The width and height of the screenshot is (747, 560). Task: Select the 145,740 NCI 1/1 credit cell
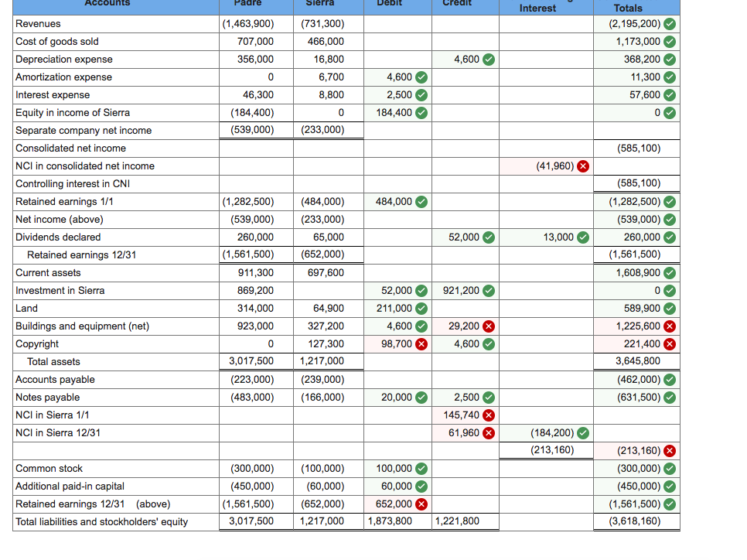click(466, 415)
